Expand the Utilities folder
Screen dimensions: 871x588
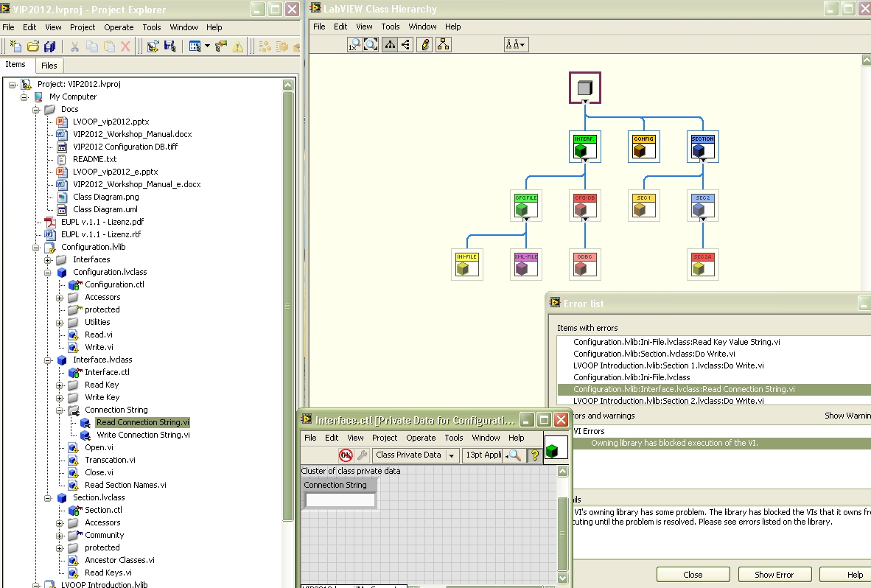pos(60,323)
